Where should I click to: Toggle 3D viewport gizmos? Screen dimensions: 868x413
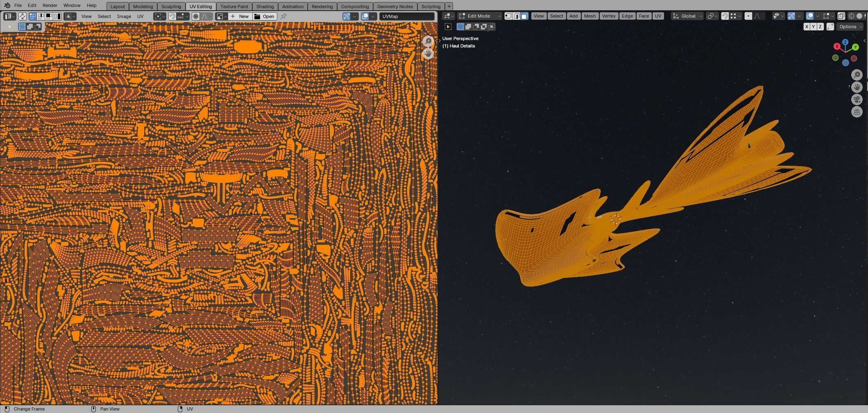point(791,16)
